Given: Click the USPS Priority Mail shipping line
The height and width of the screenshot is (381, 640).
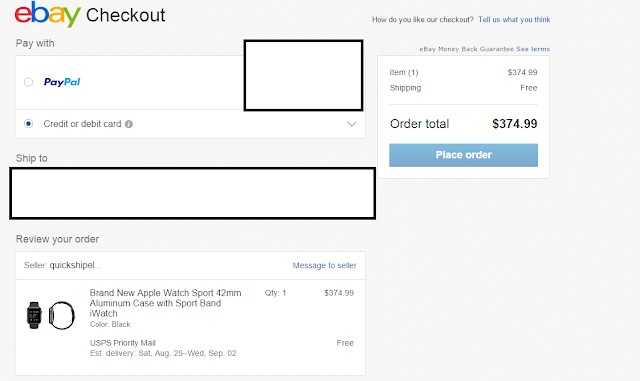Looking at the screenshot, I should [x=123, y=343].
